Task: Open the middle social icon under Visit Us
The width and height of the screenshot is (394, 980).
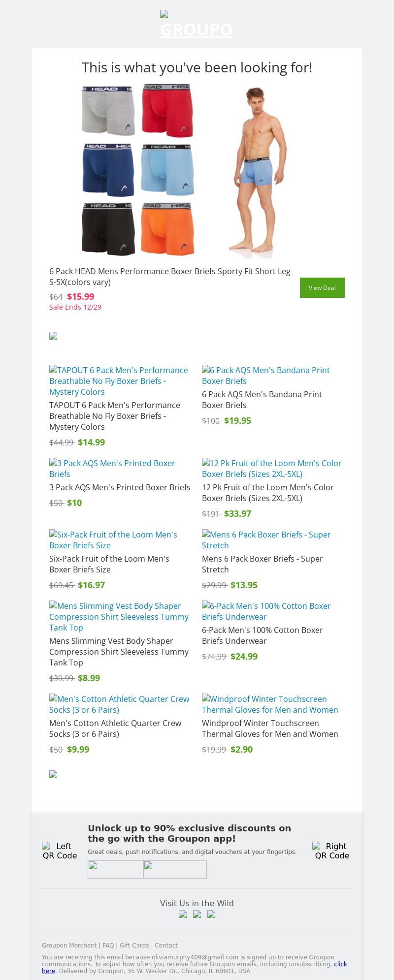Action: pos(197,914)
